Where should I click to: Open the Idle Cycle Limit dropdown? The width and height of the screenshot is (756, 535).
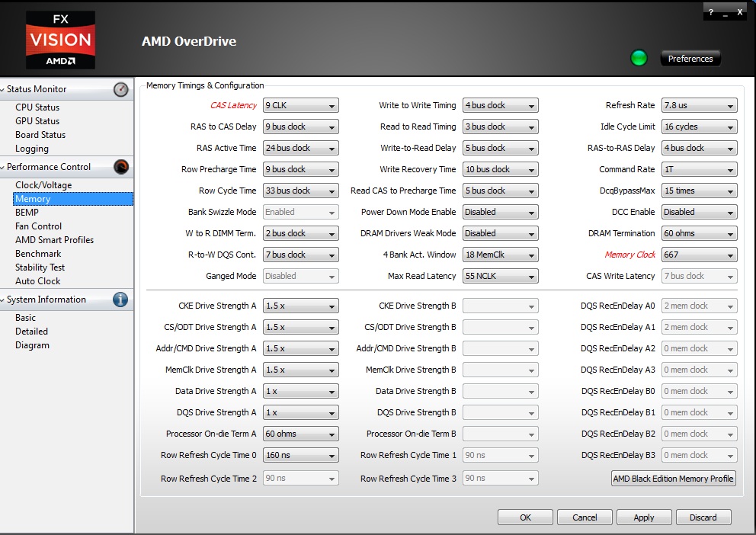tap(700, 127)
